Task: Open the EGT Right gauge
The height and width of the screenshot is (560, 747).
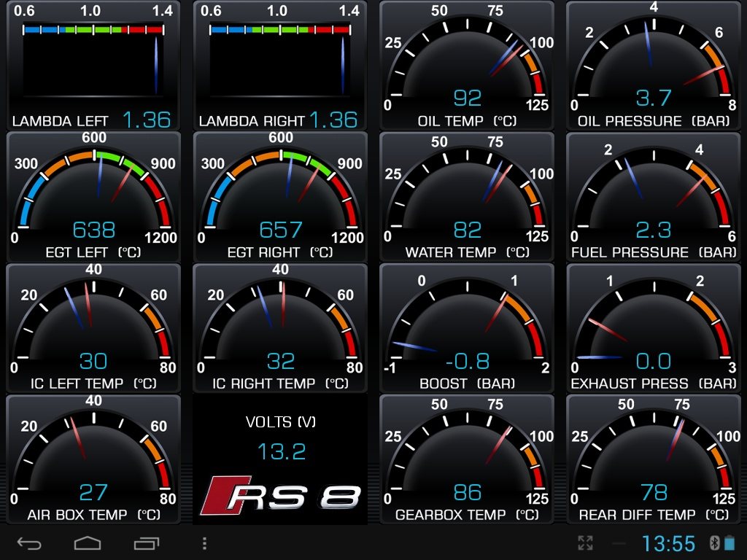Action: point(280,197)
